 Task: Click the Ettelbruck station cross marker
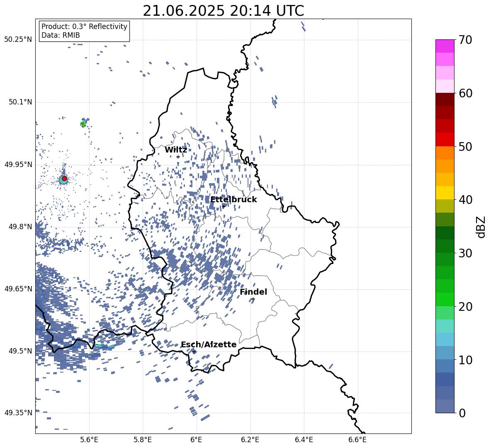(x=224, y=206)
